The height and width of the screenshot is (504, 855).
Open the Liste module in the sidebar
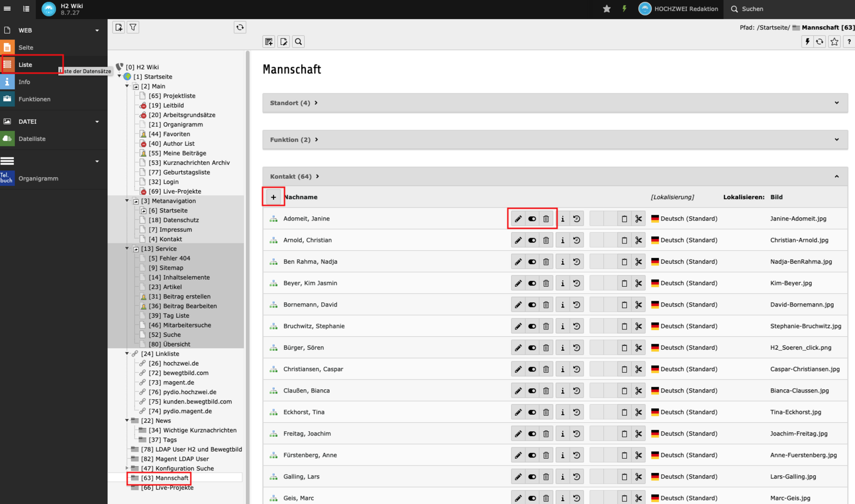25,65
